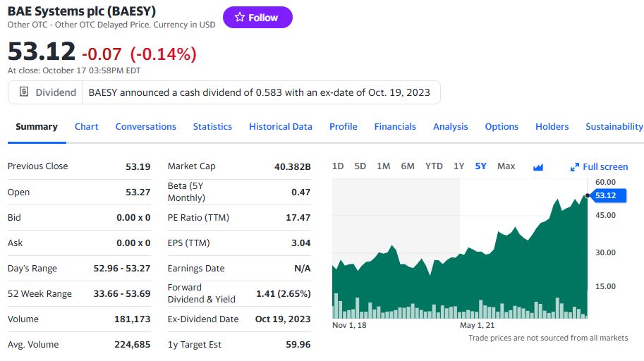The width and height of the screenshot is (644, 361).
Task: Click the 53.12 price label on chart
Action: point(607,195)
